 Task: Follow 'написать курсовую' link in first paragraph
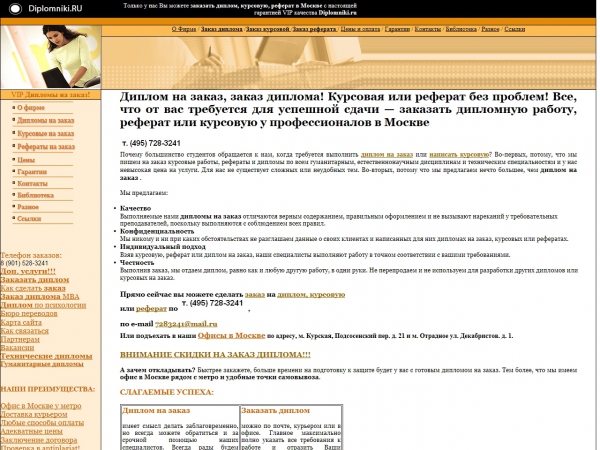[459, 155]
